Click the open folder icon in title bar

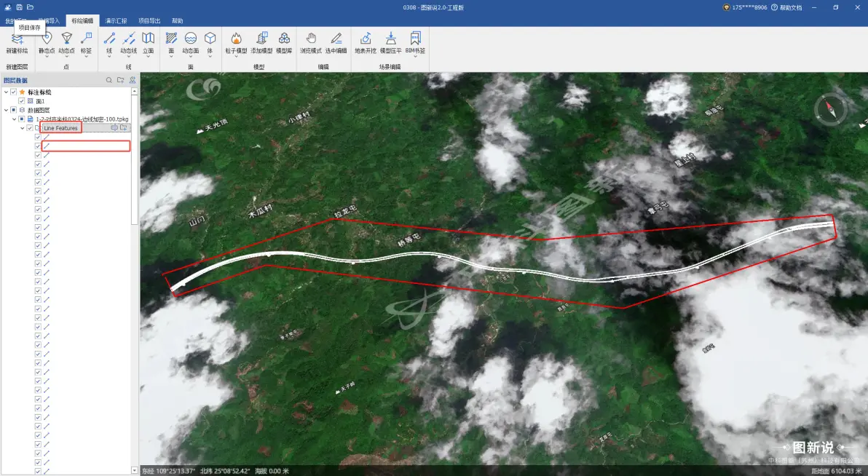[30, 7]
